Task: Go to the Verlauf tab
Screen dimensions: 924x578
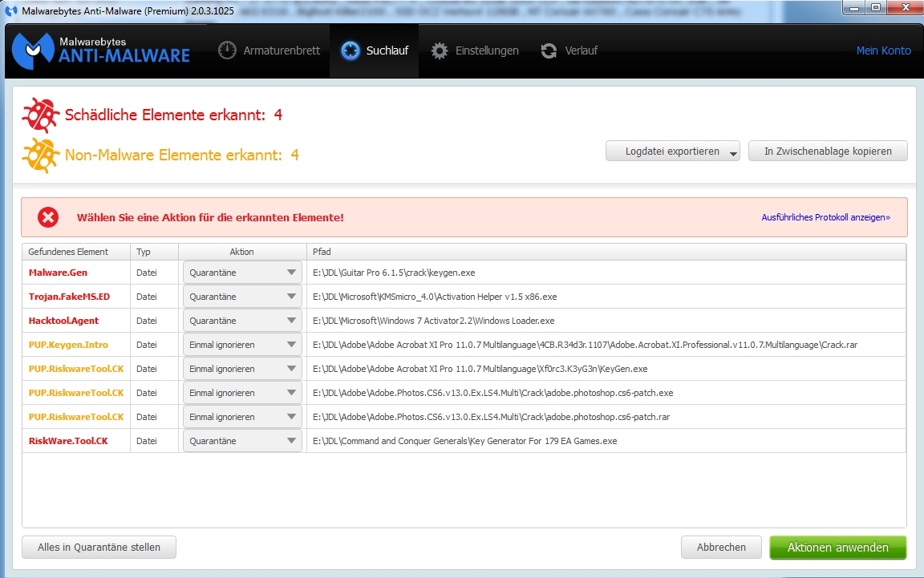Action: (569, 51)
